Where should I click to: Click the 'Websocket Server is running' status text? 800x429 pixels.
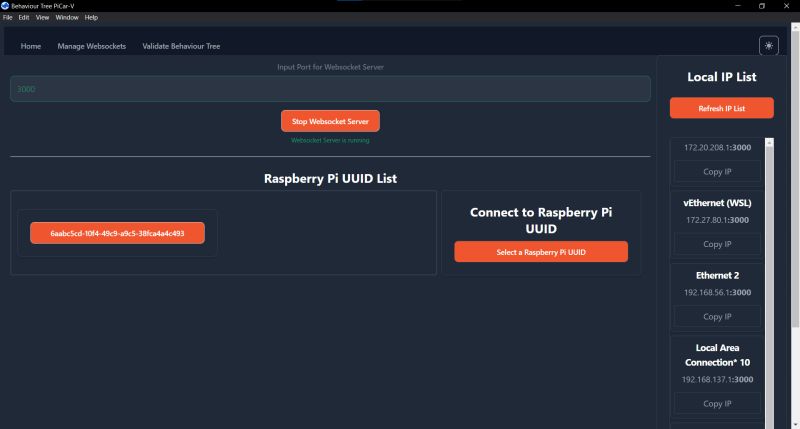click(330, 140)
